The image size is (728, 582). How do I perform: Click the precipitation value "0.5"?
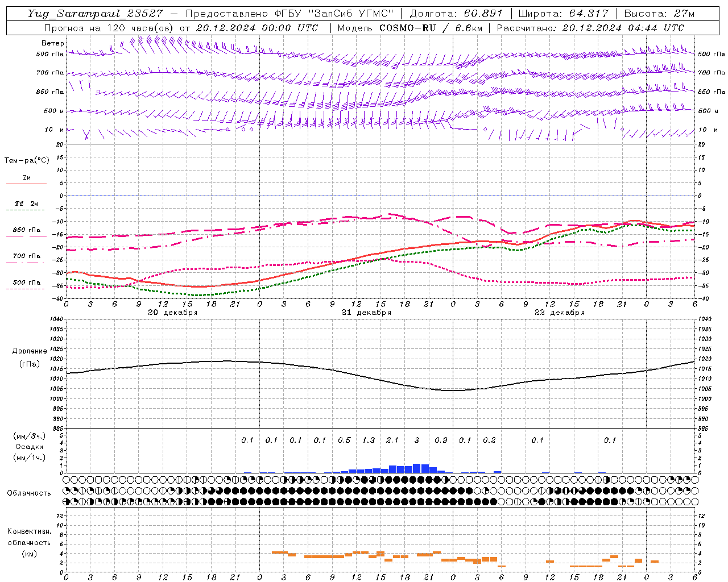click(344, 440)
